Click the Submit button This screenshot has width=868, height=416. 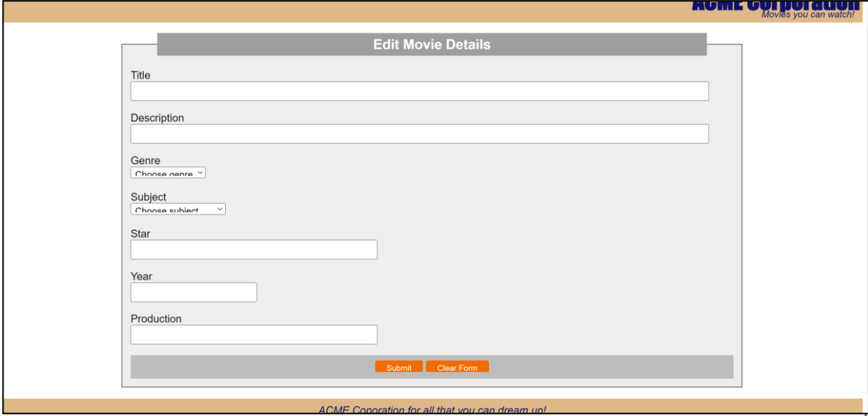pyautogui.click(x=398, y=366)
